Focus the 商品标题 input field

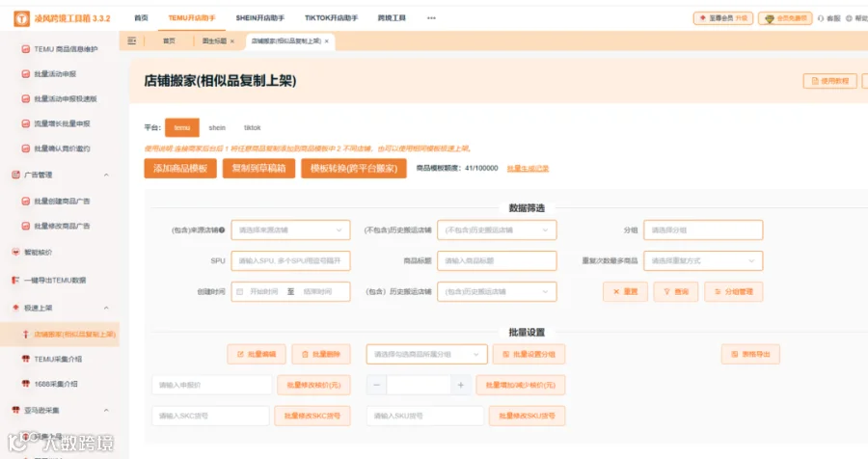(497, 260)
